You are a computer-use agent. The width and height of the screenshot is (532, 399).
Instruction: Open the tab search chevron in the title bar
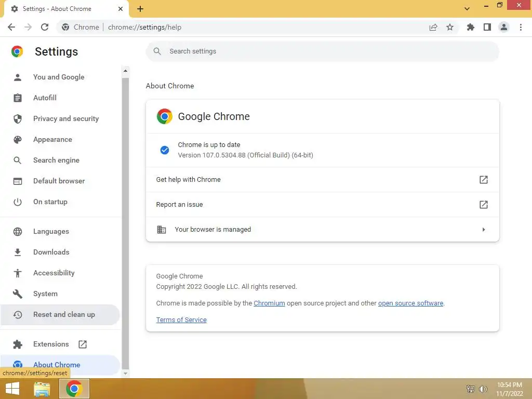[x=467, y=9]
